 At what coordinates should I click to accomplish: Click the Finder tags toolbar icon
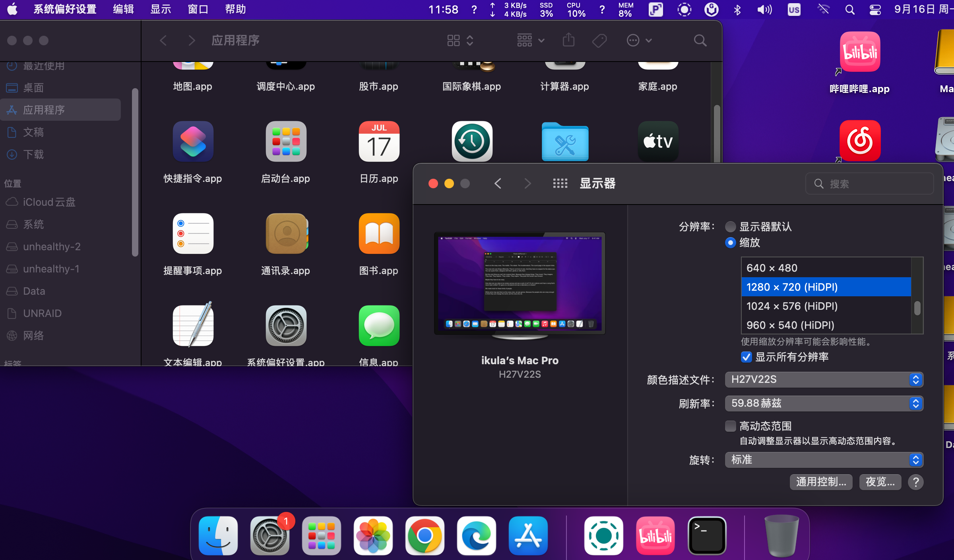coord(599,40)
